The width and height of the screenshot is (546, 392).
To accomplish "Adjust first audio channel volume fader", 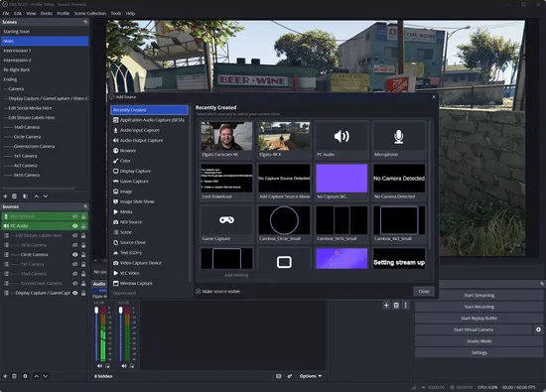I will (96, 310).
